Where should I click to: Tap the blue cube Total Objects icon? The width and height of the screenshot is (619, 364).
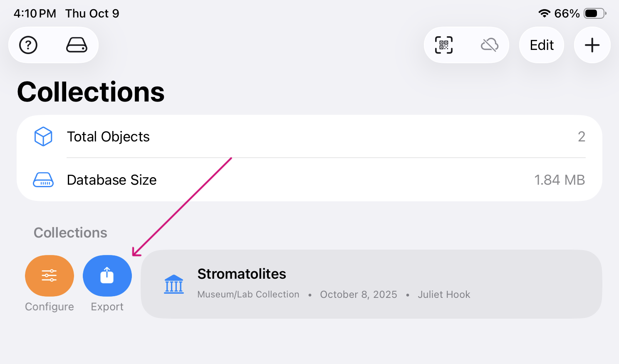[43, 136]
